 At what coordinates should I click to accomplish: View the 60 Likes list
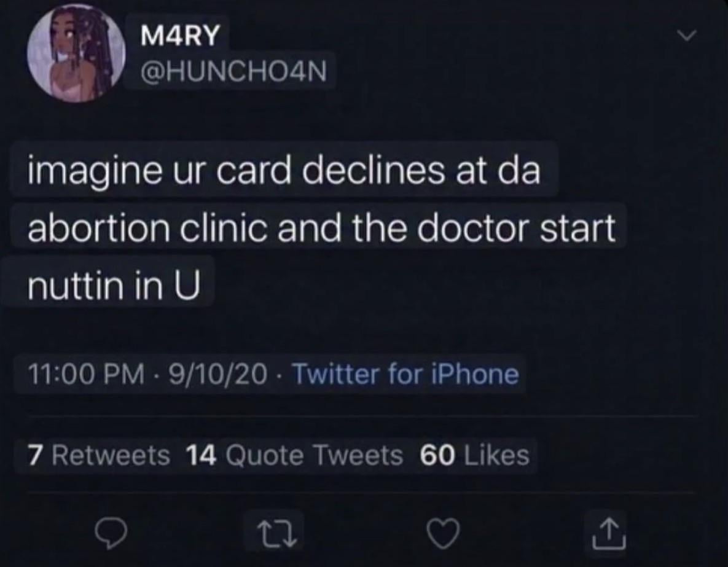pos(474,455)
